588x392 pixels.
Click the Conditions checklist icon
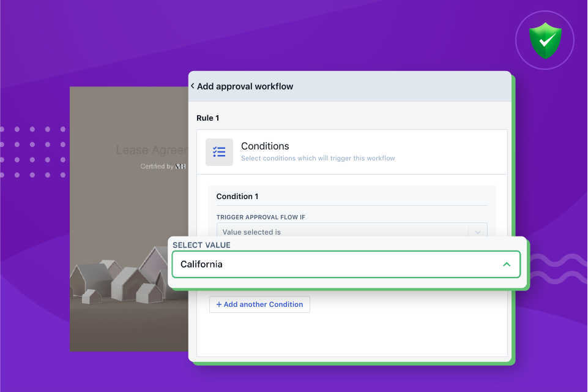219,152
